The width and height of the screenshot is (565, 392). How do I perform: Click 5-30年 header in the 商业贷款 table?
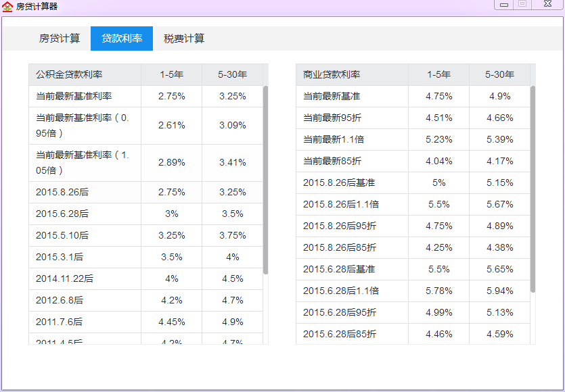pyautogui.click(x=499, y=75)
